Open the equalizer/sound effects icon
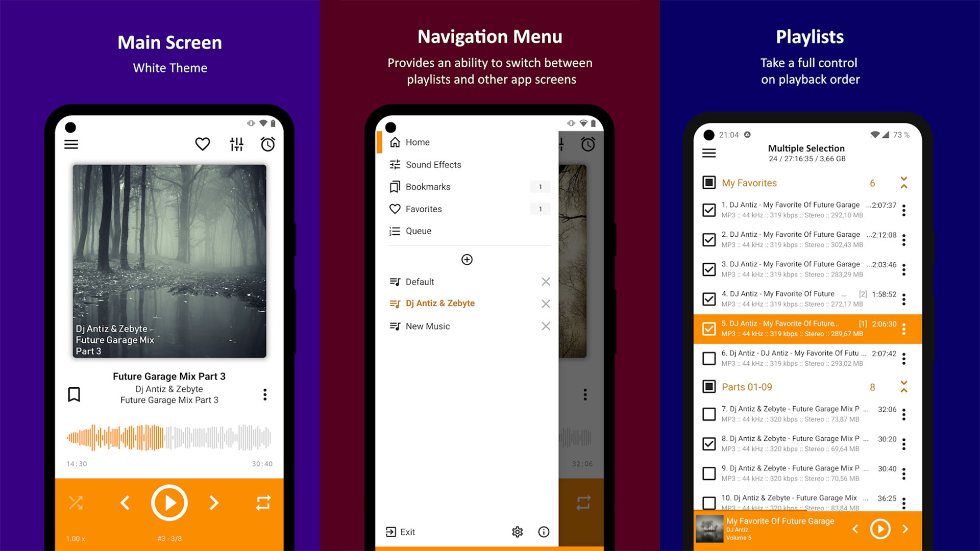This screenshot has height=551, width=980. (x=235, y=145)
